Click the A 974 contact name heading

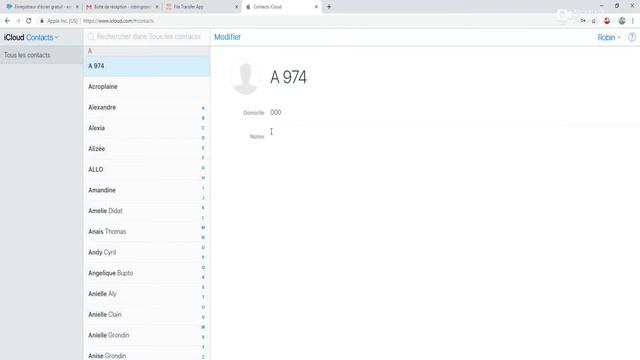click(288, 77)
